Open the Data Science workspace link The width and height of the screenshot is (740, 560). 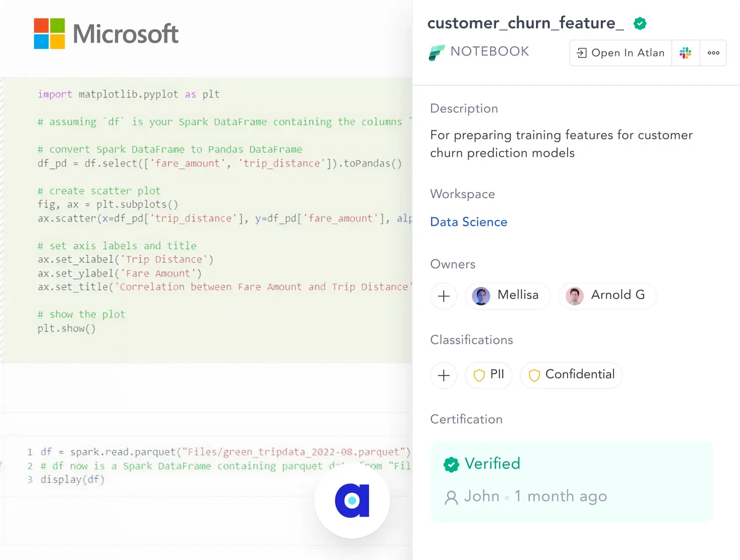click(x=469, y=222)
